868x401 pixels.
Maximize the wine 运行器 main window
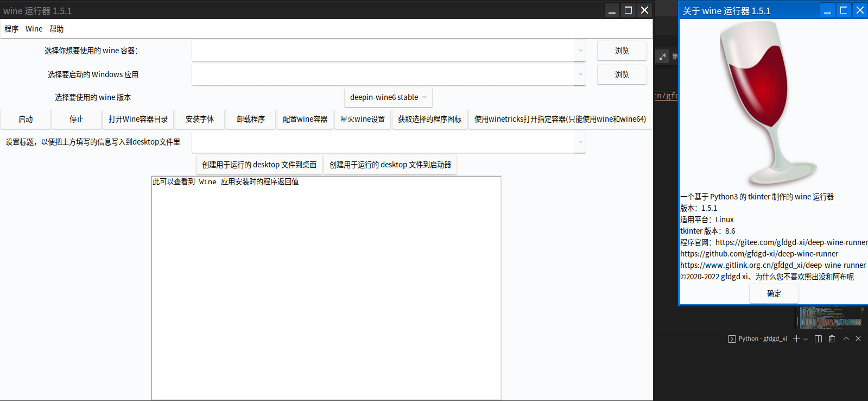[628, 10]
